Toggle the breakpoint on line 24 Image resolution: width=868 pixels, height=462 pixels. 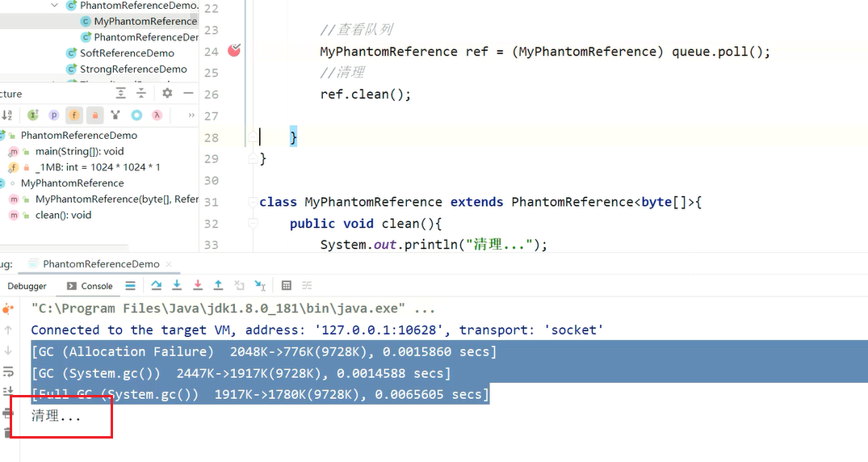point(234,52)
